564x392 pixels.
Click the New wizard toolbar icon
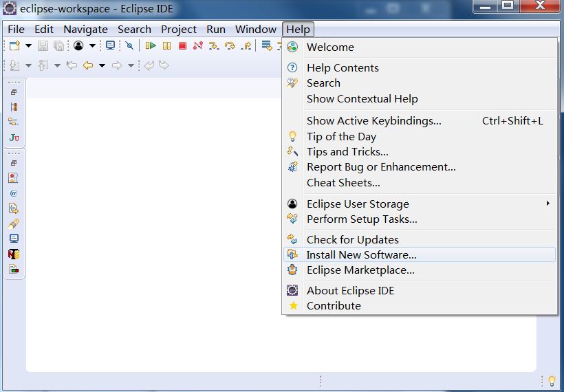14,45
